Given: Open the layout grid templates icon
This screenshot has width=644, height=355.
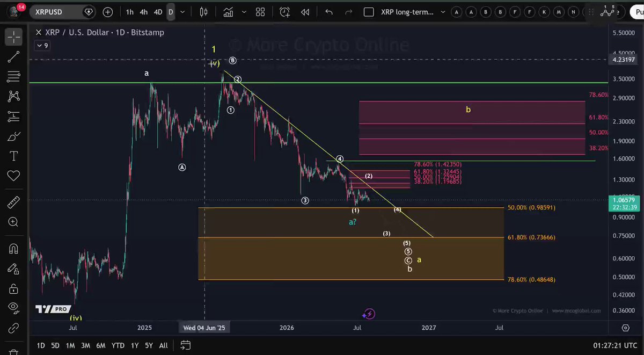Looking at the screenshot, I should coord(260,12).
